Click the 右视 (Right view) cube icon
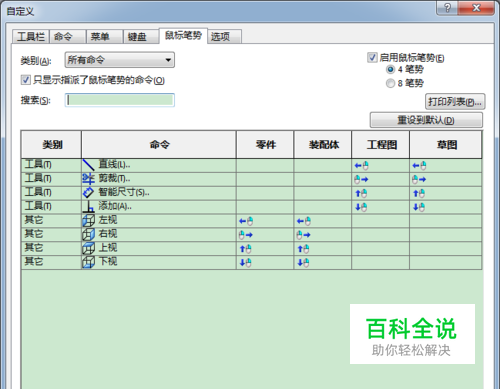 coord(89,234)
